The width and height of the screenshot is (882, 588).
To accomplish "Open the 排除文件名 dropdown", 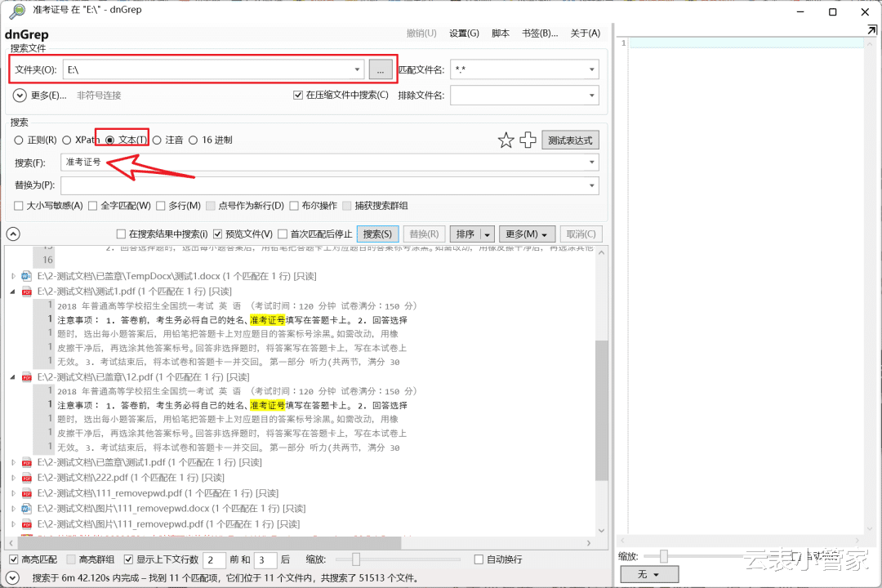I will coord(592,96).
